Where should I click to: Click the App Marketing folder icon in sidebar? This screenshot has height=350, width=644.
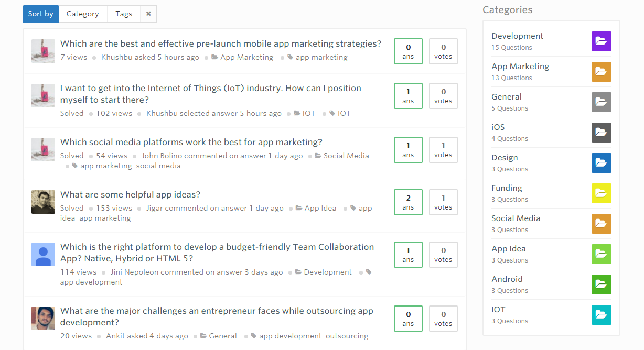[x=601, y=72]
